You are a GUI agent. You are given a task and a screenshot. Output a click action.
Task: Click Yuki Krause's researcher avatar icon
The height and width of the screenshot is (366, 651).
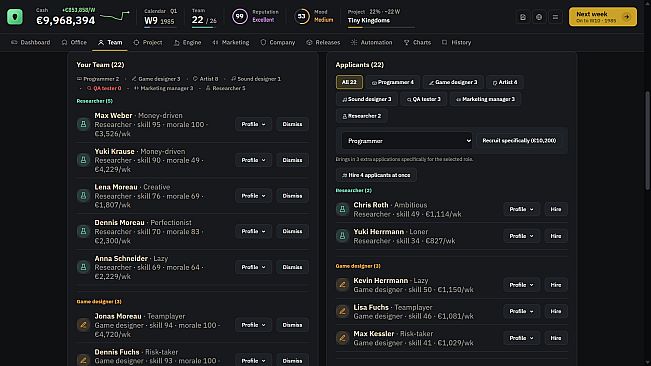pos(83,160)
